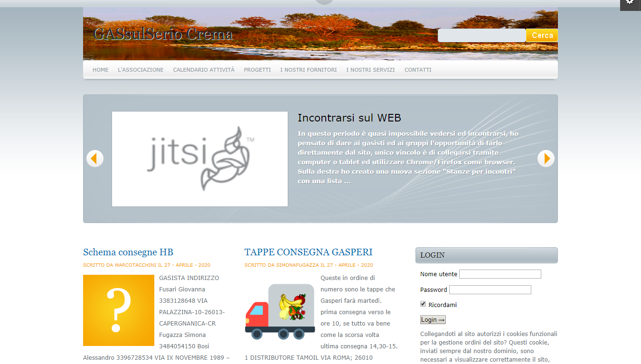Click 'SCRITTO DA MARCOTACCHINI' byline
This screenshot has width=641, height=364.
(x=147, y=265)
